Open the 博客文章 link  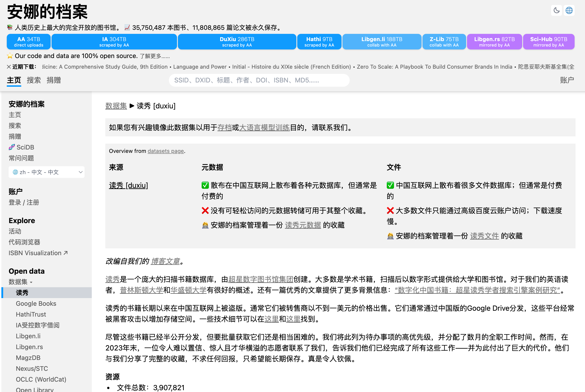tap(165, 261)
